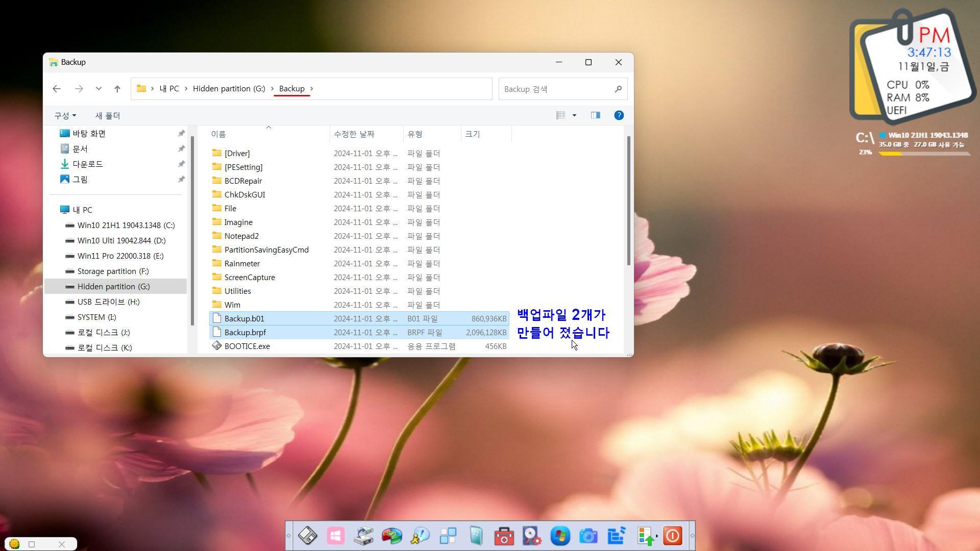Open recent locations dropdown chevron
The image size is (980, 551).
point(99,89)
